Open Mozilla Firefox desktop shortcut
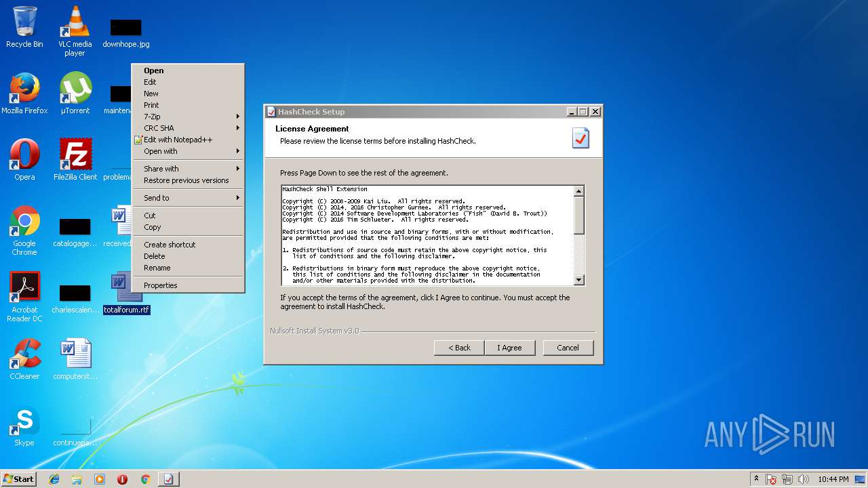This screenshot has height=488, width=868. (24, 94)
